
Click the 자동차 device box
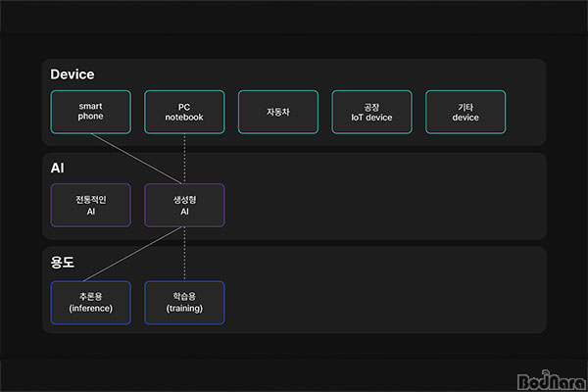pos(278,112)
